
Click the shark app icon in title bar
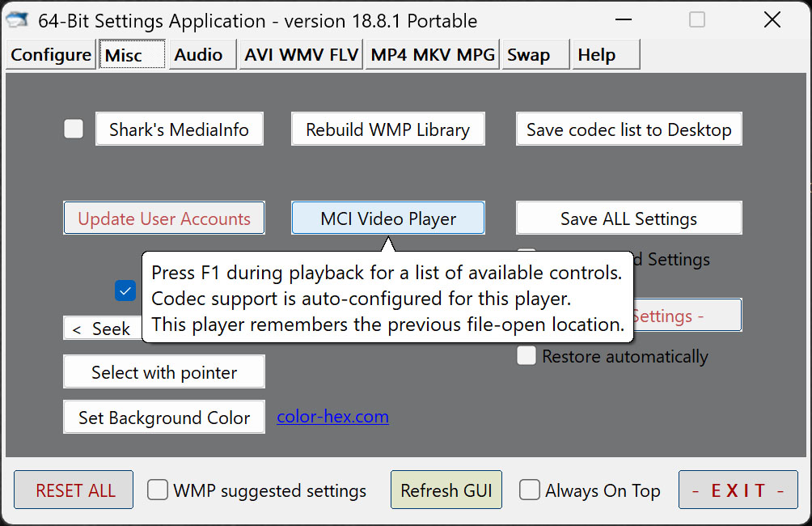[x=19, y=20]
